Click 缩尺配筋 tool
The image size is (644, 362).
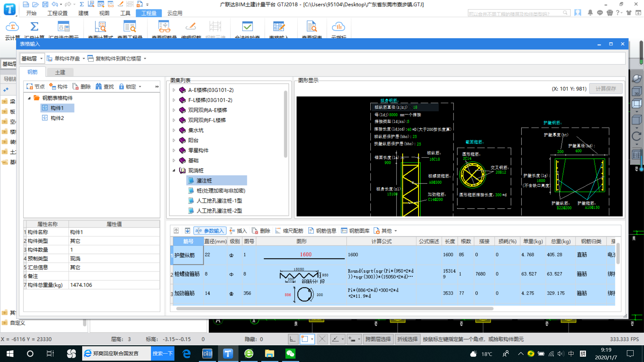point(289,231)
